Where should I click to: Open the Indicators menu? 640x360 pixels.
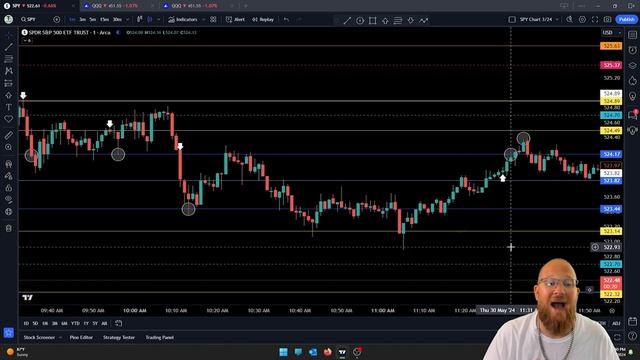183,19
